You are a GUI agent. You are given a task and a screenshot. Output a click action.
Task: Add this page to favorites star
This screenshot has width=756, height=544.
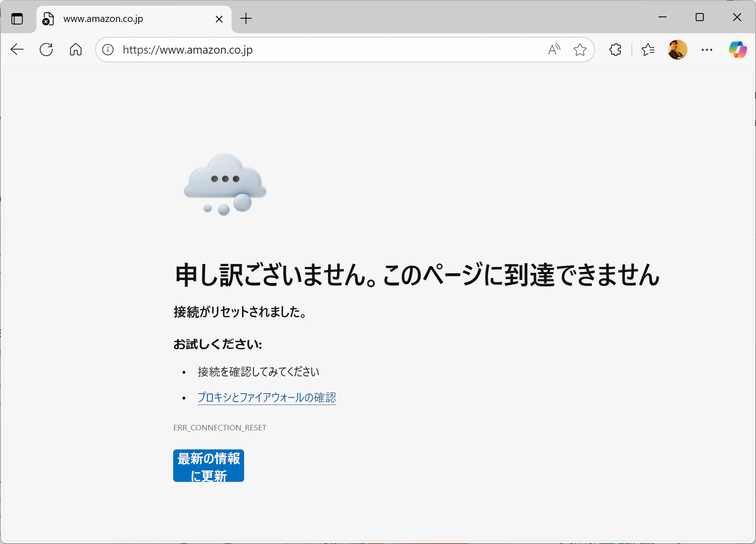[580, 49]
